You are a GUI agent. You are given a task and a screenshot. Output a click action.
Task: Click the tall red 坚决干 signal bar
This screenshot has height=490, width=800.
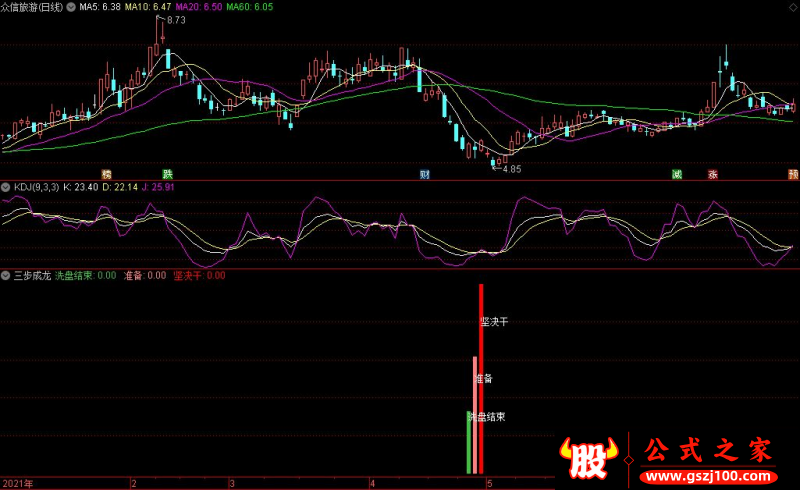[481, 380]
